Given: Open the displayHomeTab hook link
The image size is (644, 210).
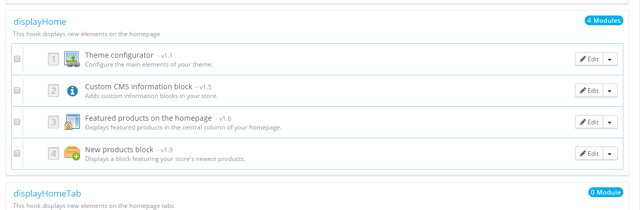Looking at the screenshot, I should (47, 193).
